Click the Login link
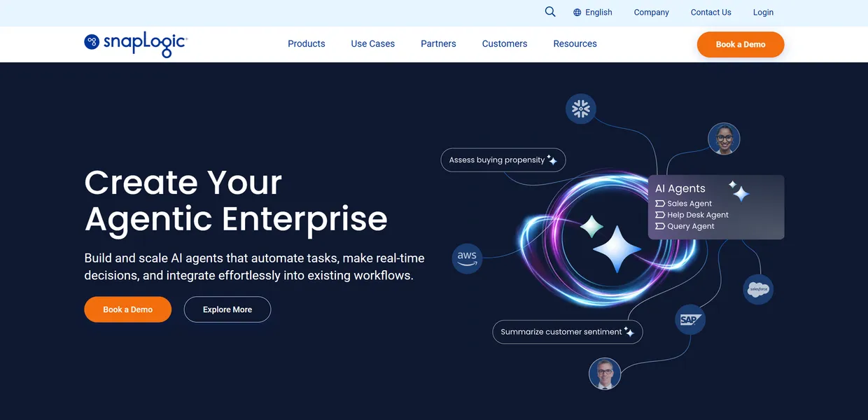 coord(763,13)
